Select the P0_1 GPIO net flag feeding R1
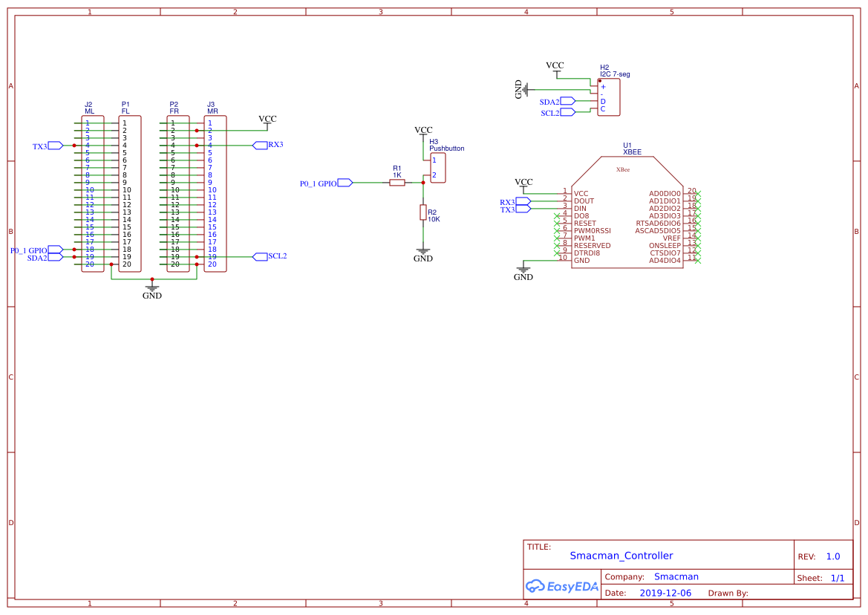The image size is (868, 615). click(345, 183)
